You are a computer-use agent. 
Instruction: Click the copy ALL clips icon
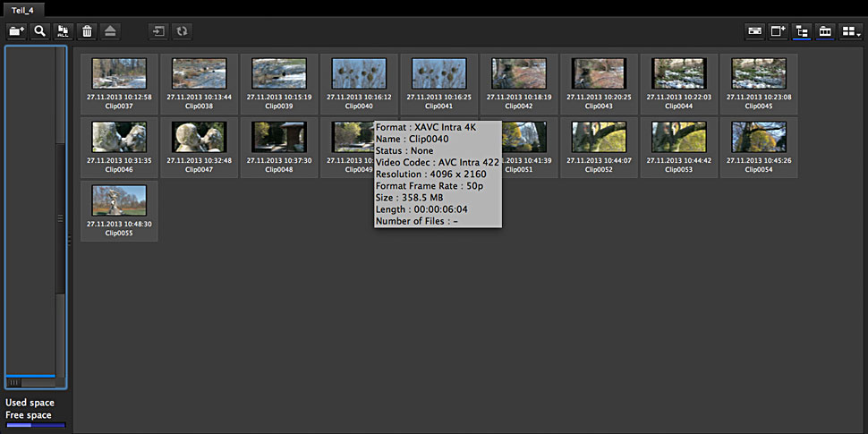[64, 31]
